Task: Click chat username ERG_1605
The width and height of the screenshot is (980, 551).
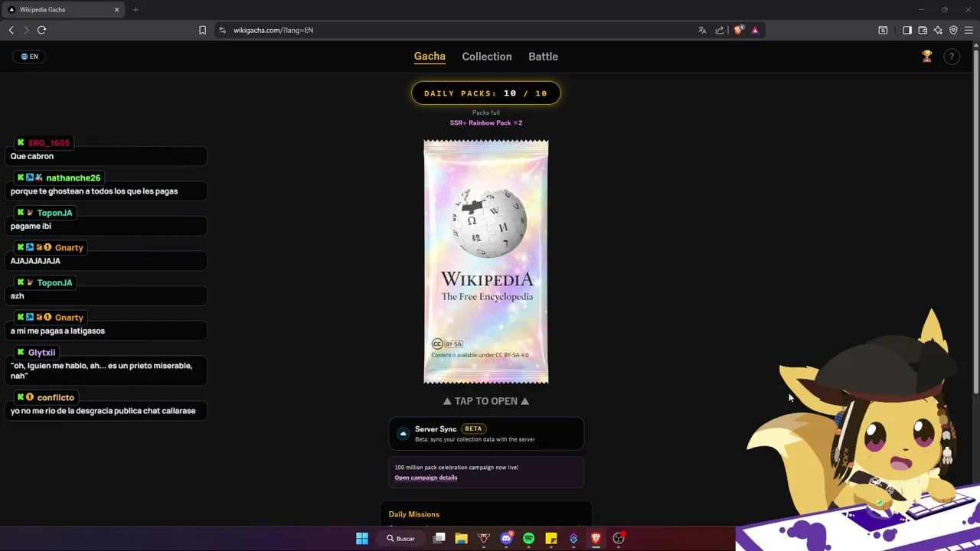Action: pyautogui.click(x=49, y=143)
